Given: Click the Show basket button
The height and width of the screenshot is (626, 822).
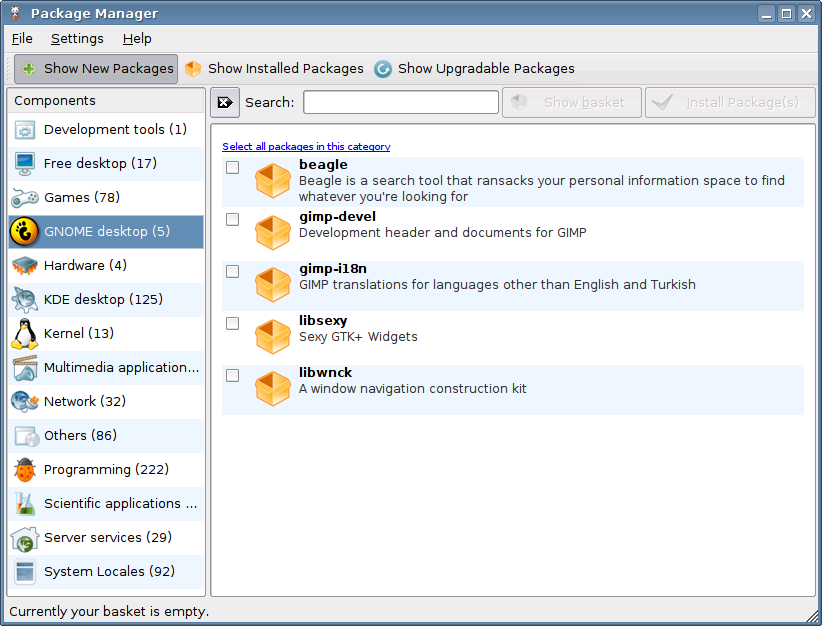Looking at the screenshot, I should point(572,102).
